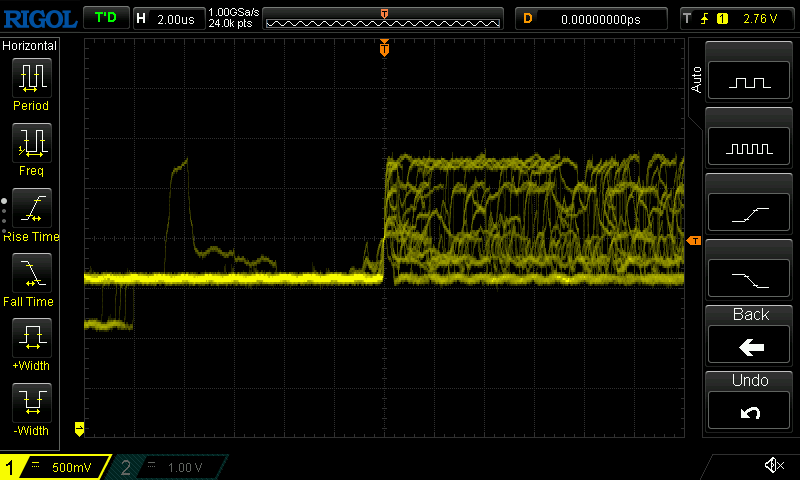Click the T'D trigger status indicator

pyautogui.click(x=104, y=18)
